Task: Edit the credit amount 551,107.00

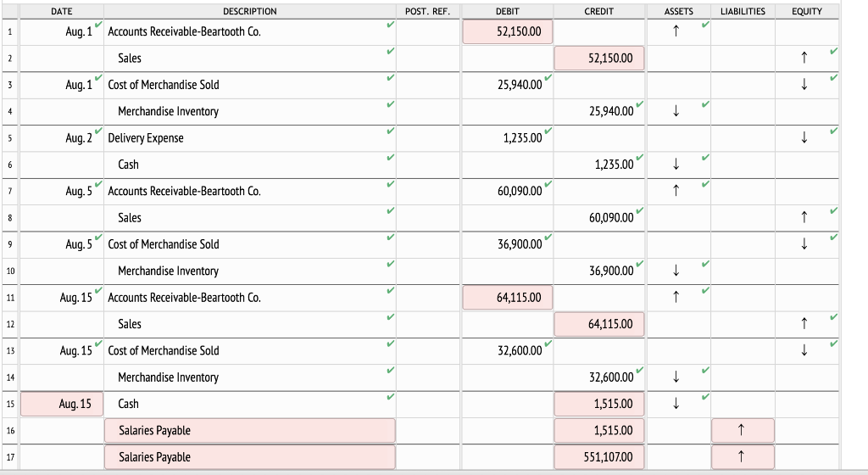Action: 599,456
